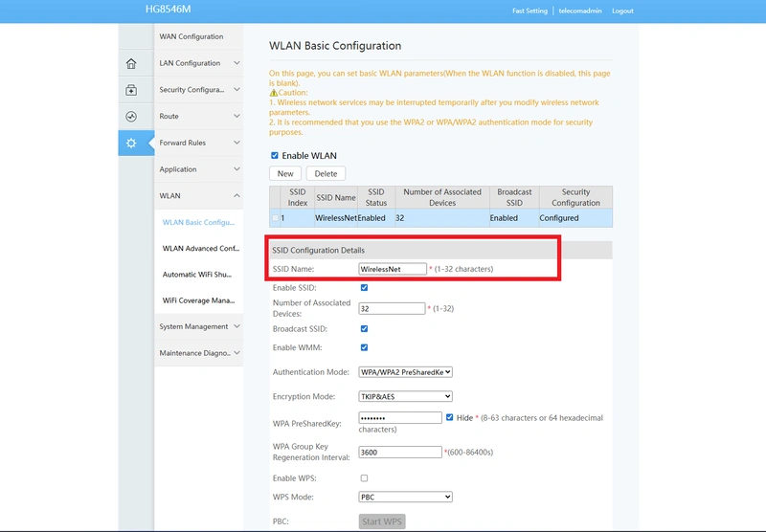Viewport: 766px width, 532px height.
Task: Click the Fast Setting link
Action: coord(529,11)
